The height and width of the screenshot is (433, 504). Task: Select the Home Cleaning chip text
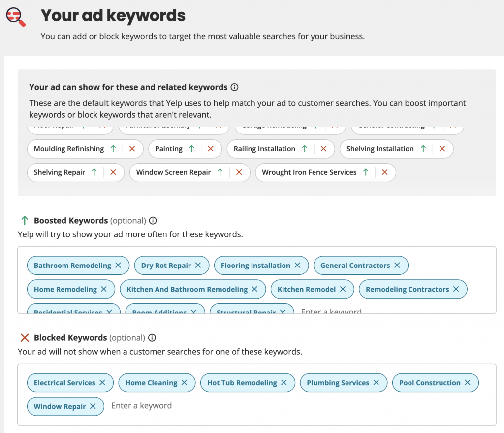151,383
